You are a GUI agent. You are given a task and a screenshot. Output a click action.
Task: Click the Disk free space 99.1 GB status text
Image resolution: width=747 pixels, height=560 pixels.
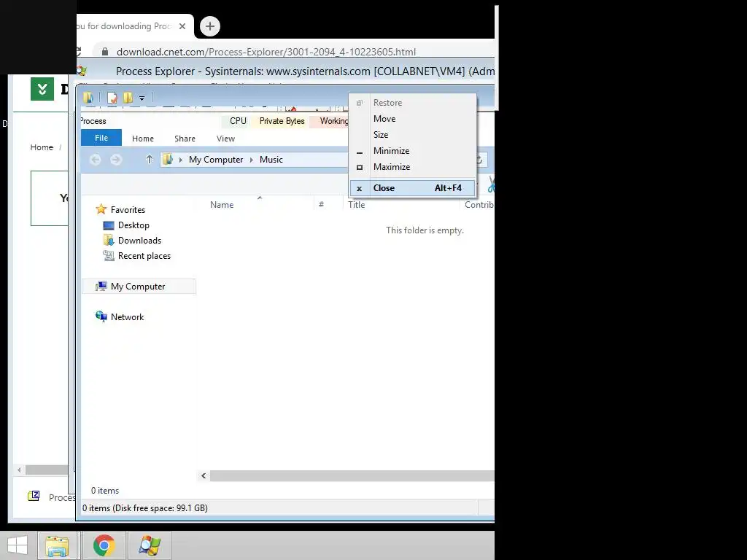click(145, 508)
